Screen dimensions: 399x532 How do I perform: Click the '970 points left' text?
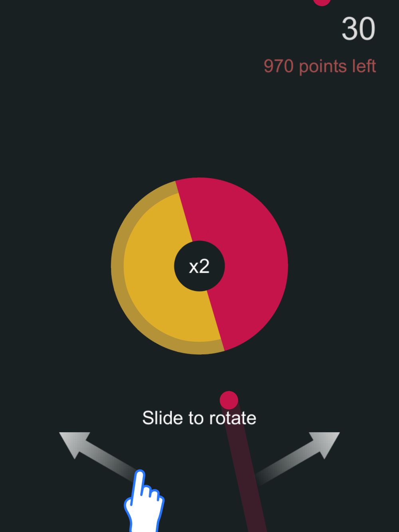click(320, 66)
